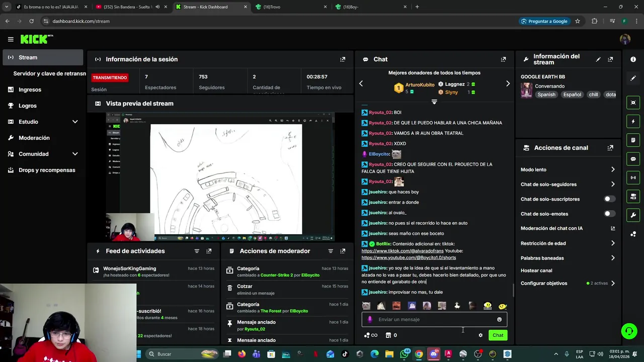Screen dimensions: 644x362
Task: Open the emoji picker in the chat input
Action: click(499, 319)
